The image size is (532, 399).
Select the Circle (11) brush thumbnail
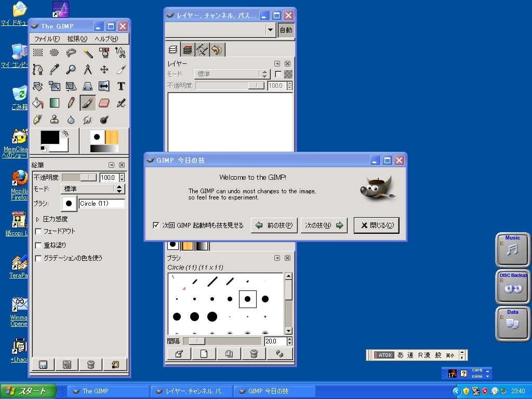point(248,299)
